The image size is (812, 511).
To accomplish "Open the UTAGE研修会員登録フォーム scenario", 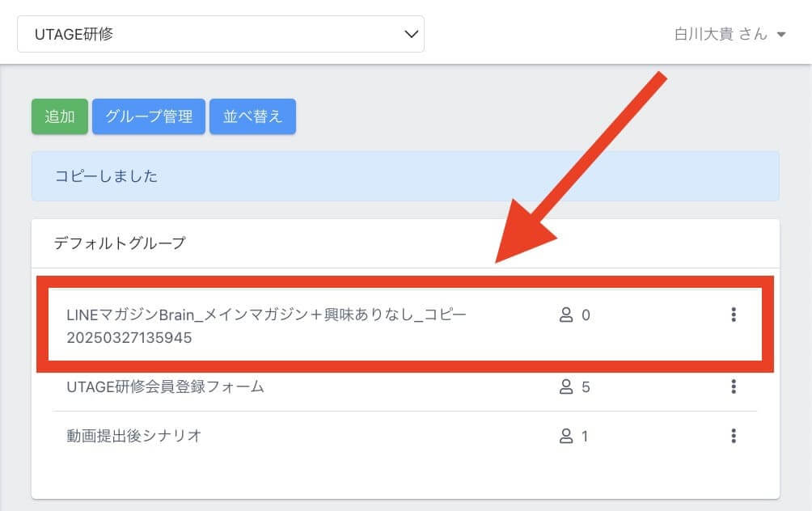I will (x=165, y=386).
